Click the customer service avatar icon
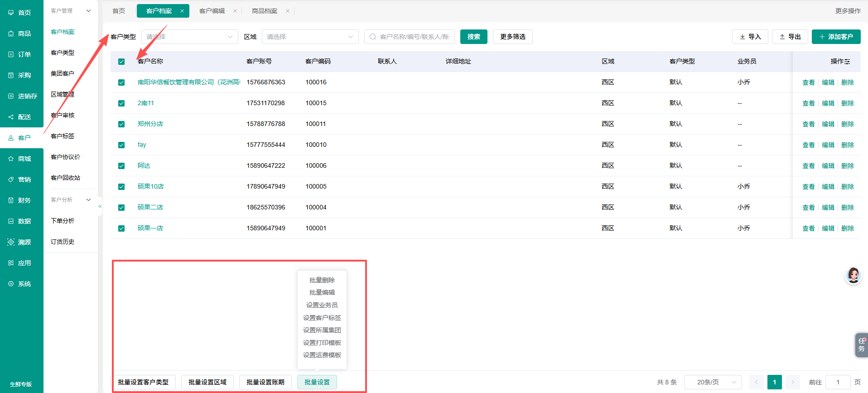868x393 pixels. click(854, 276)
